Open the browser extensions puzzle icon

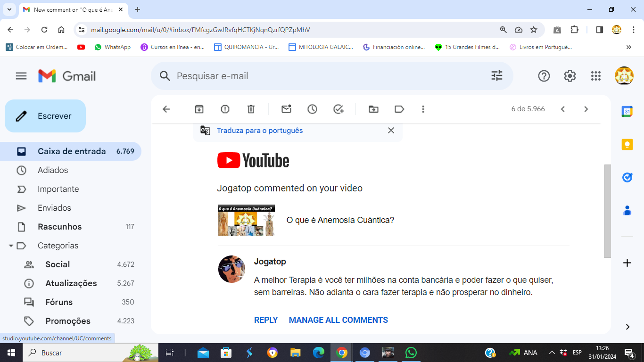click(574, 30)
